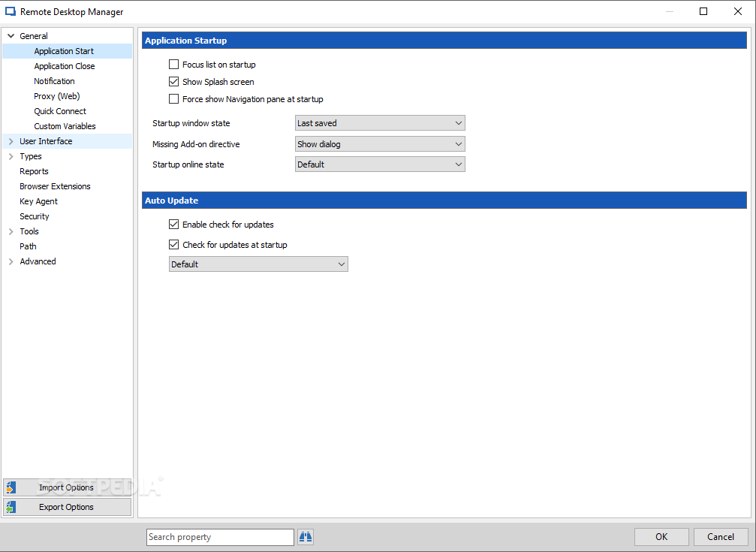The image size is (756, 552).
Task: Open the Startup online state dropdown
Action: pyautogui.click(x=380, y=164)
